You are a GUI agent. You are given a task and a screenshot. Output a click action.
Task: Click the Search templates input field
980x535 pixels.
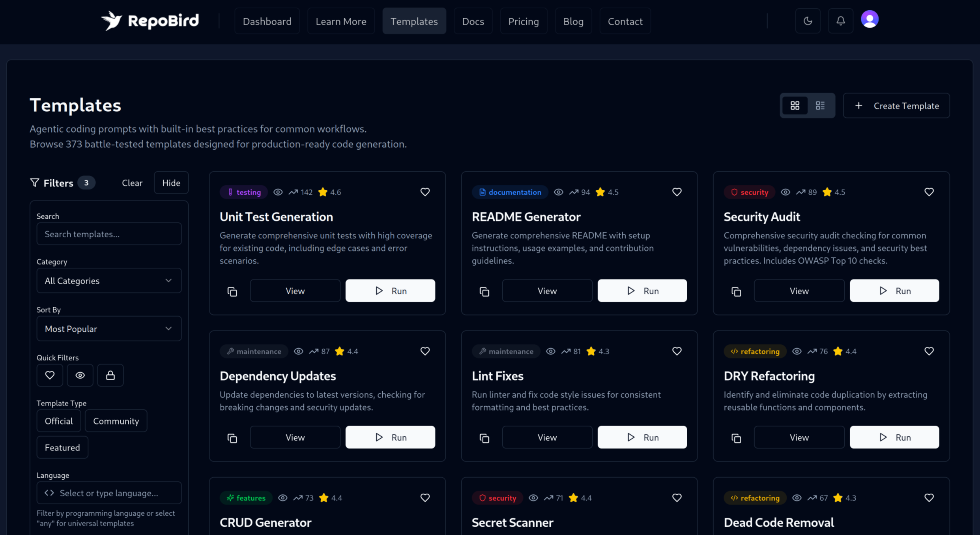[109, 234]
